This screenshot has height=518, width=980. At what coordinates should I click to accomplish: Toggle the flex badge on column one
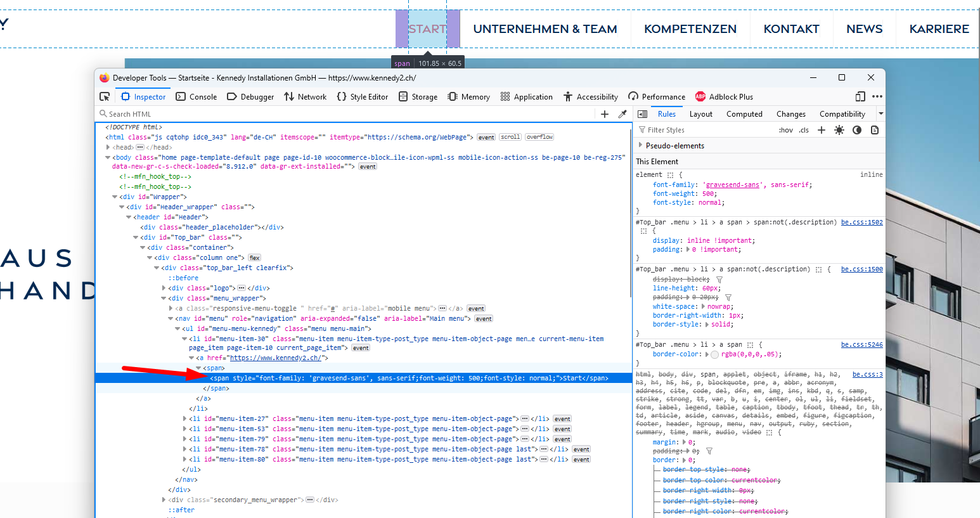tap(255, 258)
